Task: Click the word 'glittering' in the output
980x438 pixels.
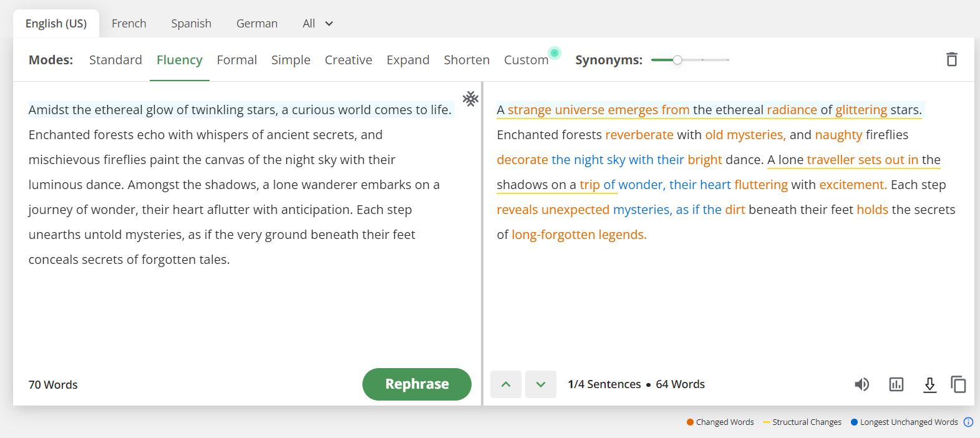Action: pos(861,110)
